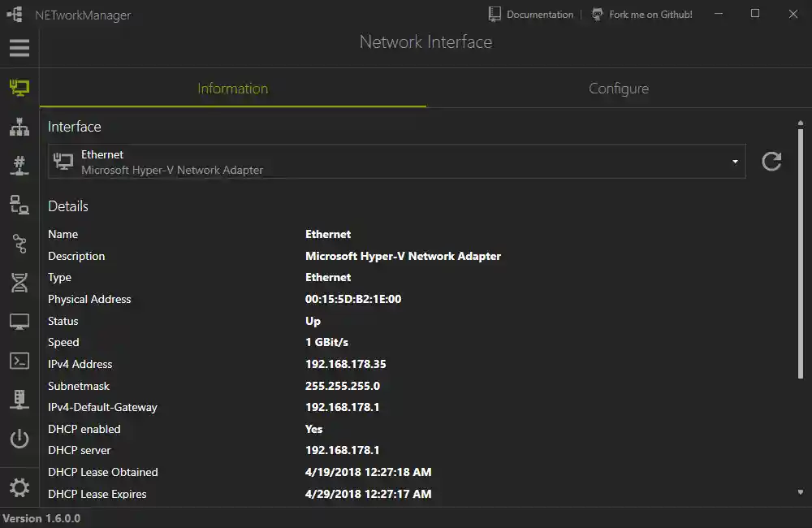Viewport: 812px width, 528px height.
Task: Click the Documentation book icon
Action: click(x=494, y=14)
